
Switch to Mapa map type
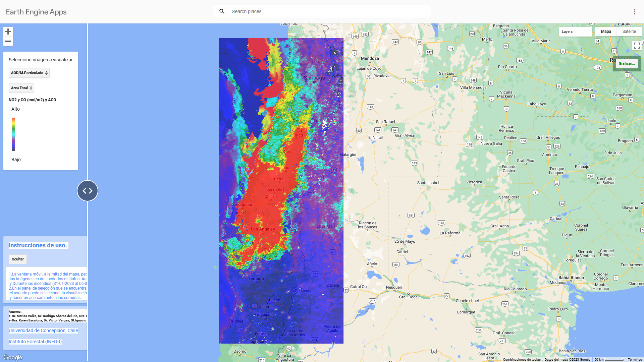(606, 32)
